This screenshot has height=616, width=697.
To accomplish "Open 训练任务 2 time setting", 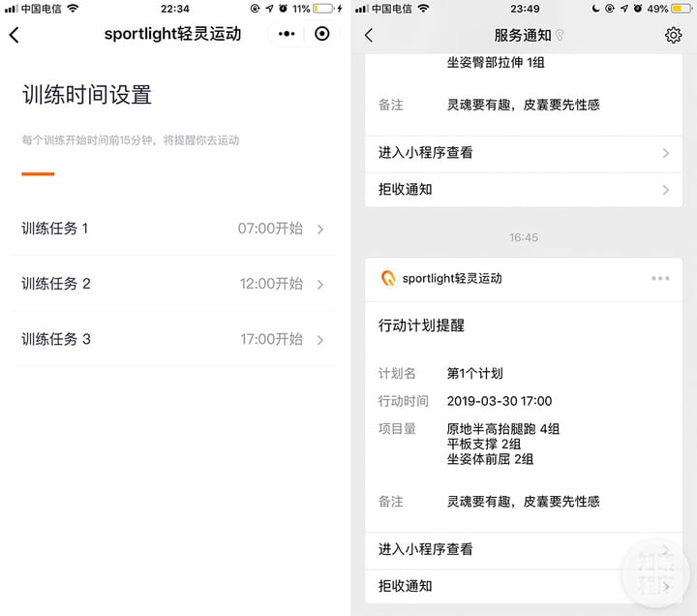I will point(173,284).
